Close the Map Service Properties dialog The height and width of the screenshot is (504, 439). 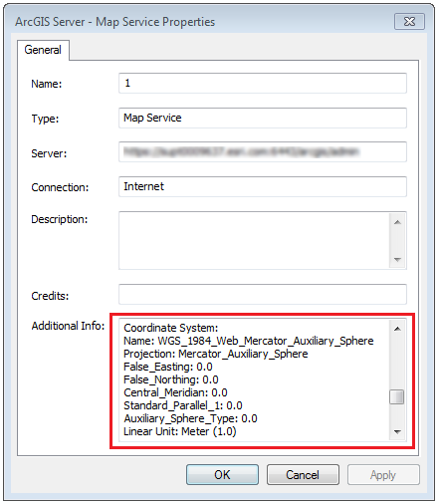[409, 22]
